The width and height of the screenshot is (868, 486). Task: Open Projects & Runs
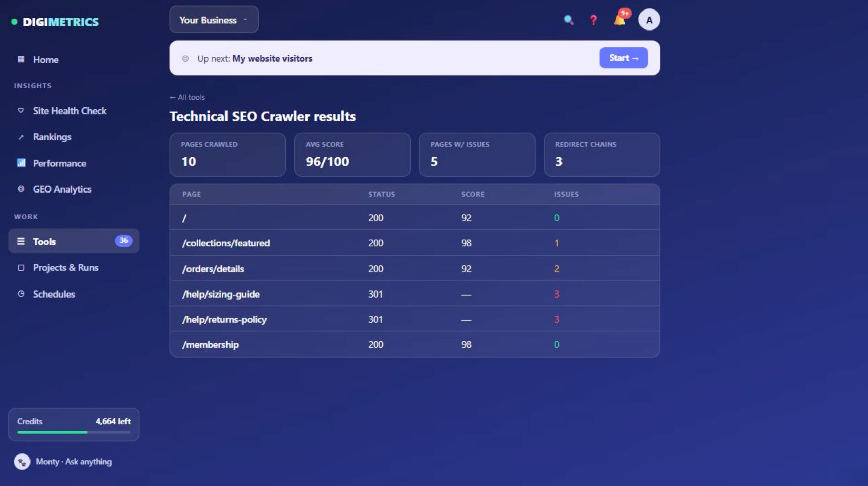coord(74,268)
